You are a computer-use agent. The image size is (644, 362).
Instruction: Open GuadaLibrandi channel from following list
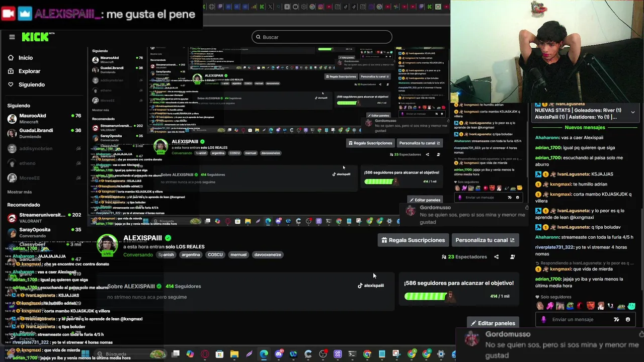tap(44, 133)
